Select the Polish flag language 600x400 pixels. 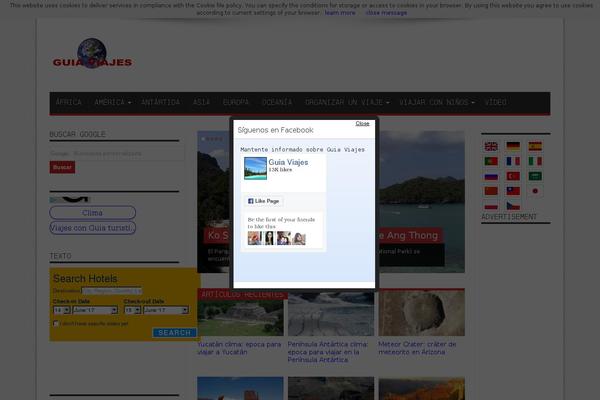491,206
